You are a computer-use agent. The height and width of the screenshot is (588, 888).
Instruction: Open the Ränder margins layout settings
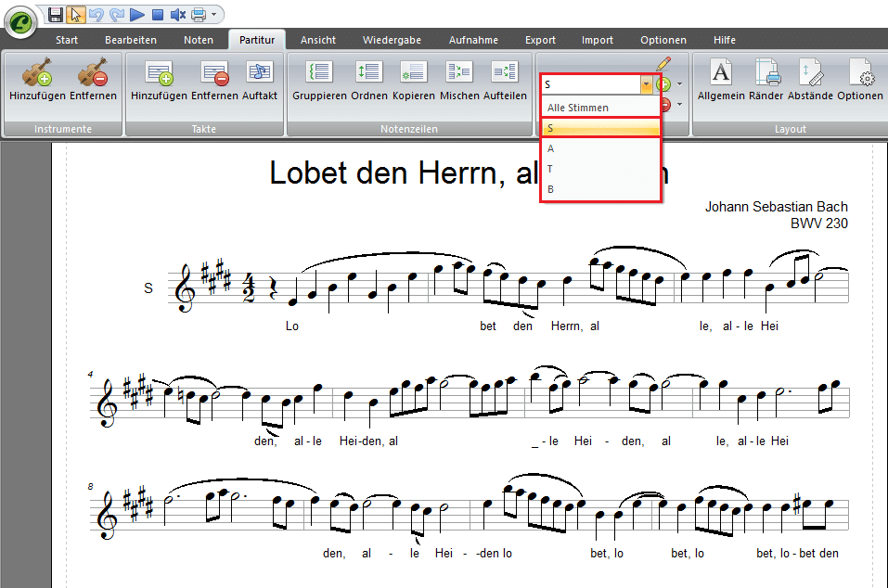(766, 72)
